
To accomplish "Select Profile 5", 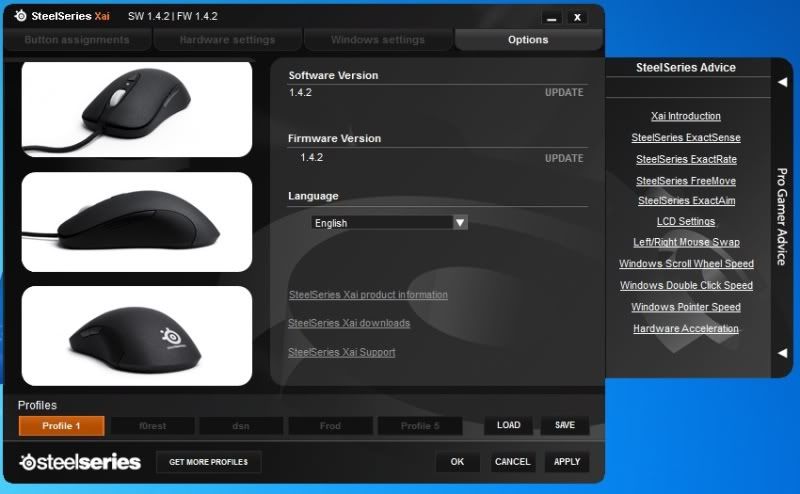I will point(420,426).
